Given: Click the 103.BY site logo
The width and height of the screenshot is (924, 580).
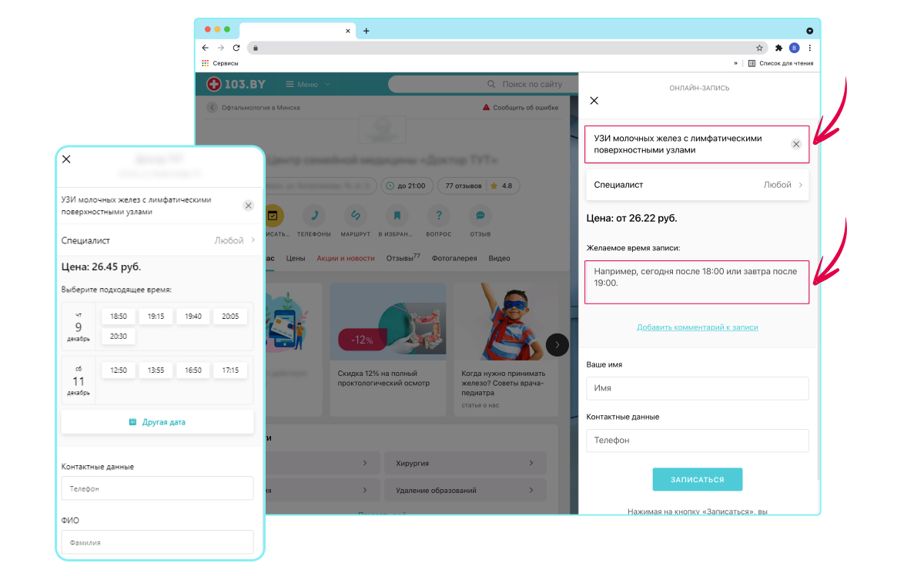Looking at the screenshot, I should (x=236, y=84).
